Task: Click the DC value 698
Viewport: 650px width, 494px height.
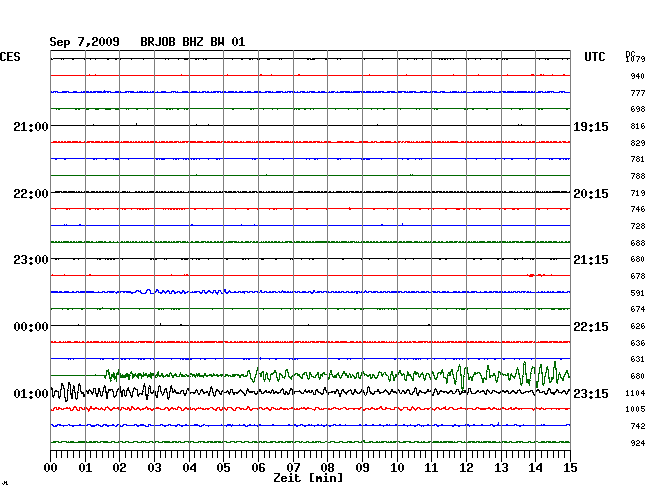Action: point(638,109)
